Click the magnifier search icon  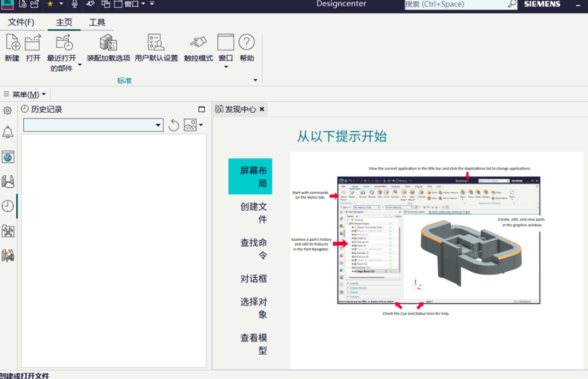(512, 4)
